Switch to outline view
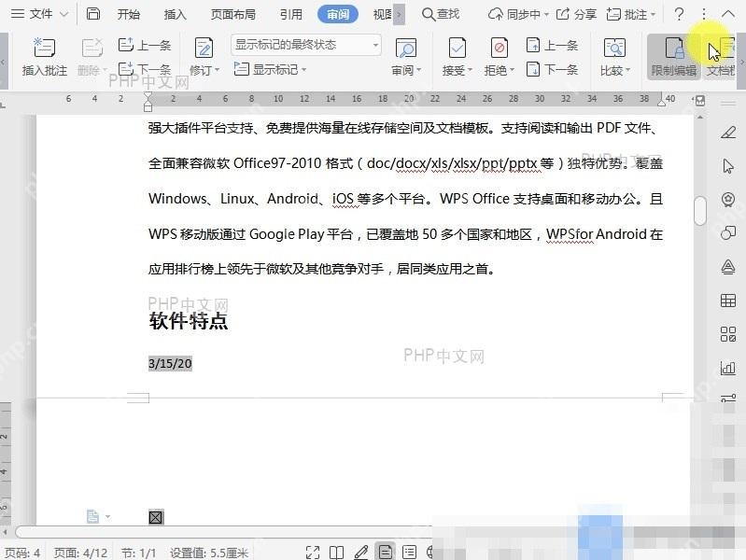Viewport: 746px width, 560px height. click(409, 553)
